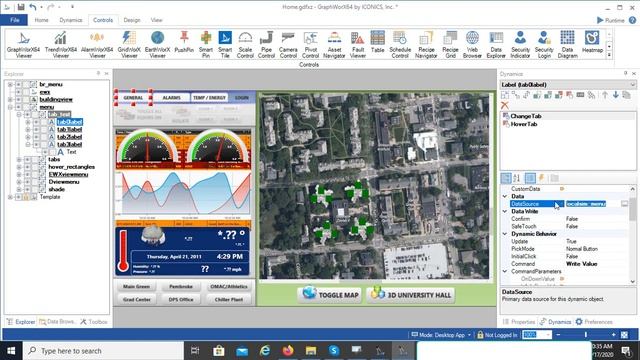Collapse the tab_text tree node

19,115
